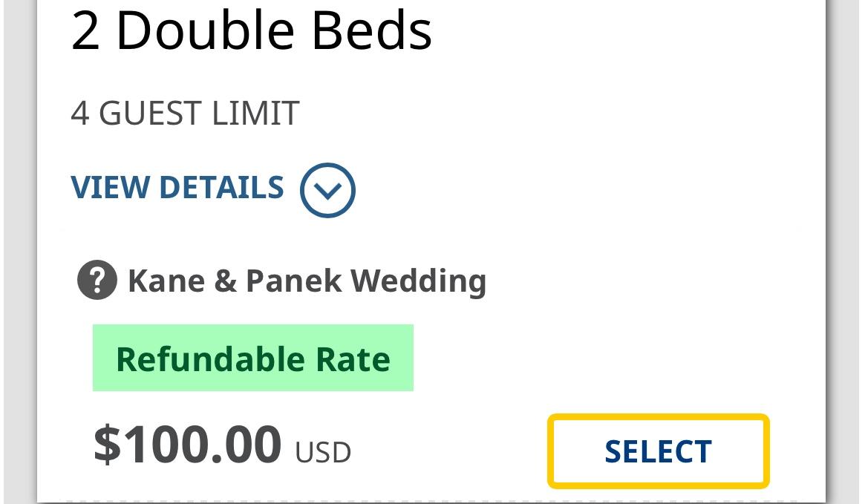The width and height of the screenshot is (865, 504).
Task: Click the 2 Double Beds heading
Action: (x=251, y=31)
